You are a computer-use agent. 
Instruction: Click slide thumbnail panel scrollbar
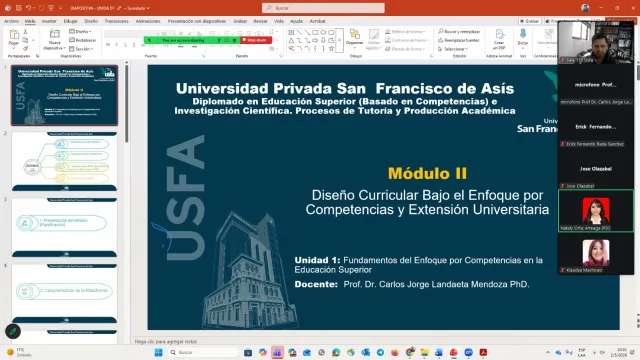coord(127,103)
